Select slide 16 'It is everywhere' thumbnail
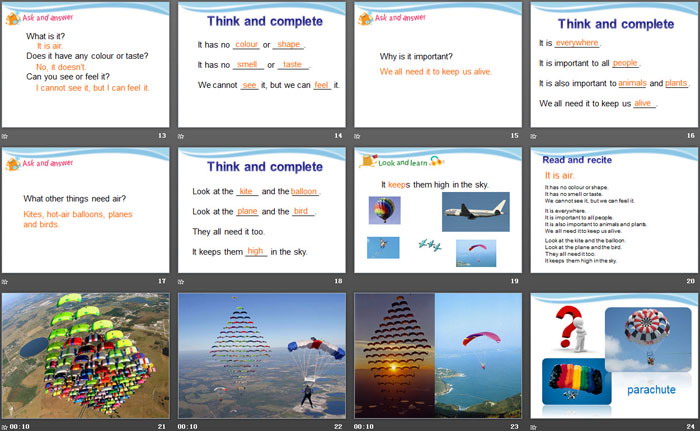This screenshot has width=700, height=431. pos(614,65)
